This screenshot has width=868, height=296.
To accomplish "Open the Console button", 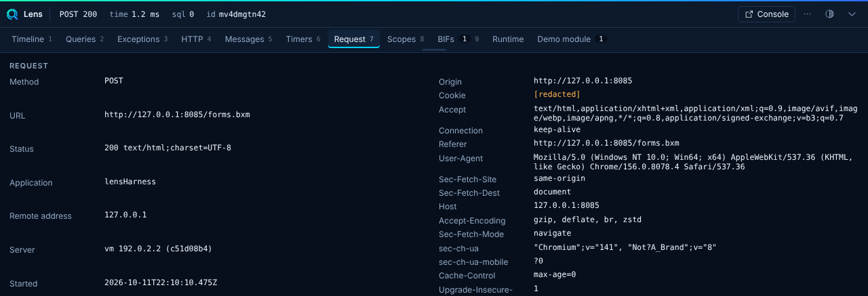I will (766, 14).
